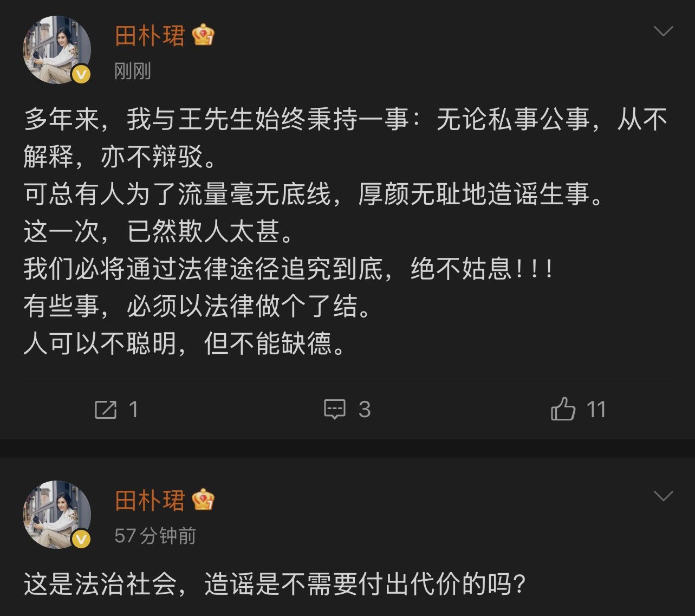695x616 pixels.
Task: Click the username 田朴珺 on the second post
Action: (150, 500)
